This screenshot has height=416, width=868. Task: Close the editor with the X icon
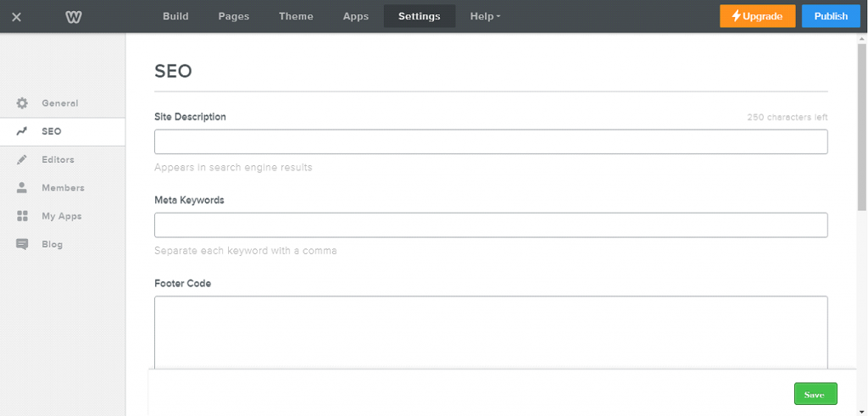pos(17,17)
